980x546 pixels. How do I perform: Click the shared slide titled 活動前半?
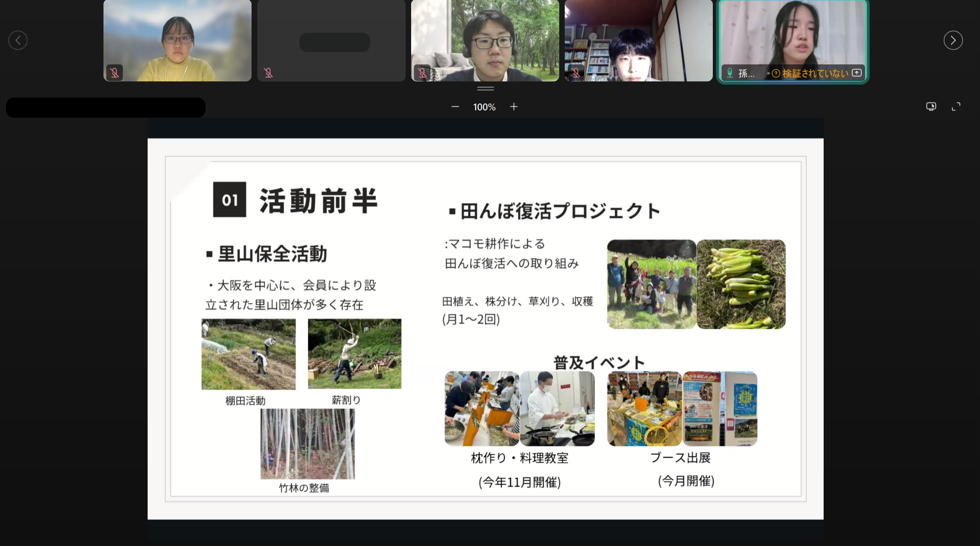(485, 328)
